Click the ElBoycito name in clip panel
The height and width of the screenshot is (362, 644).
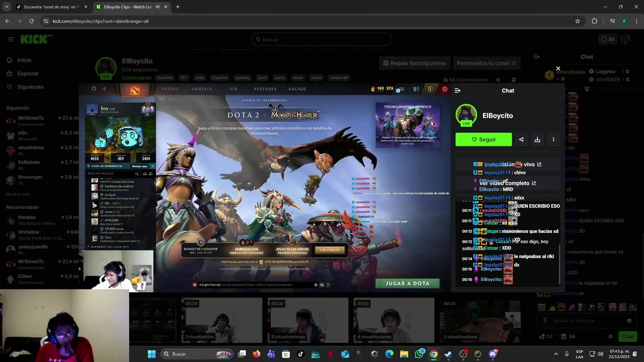[498, 115]
